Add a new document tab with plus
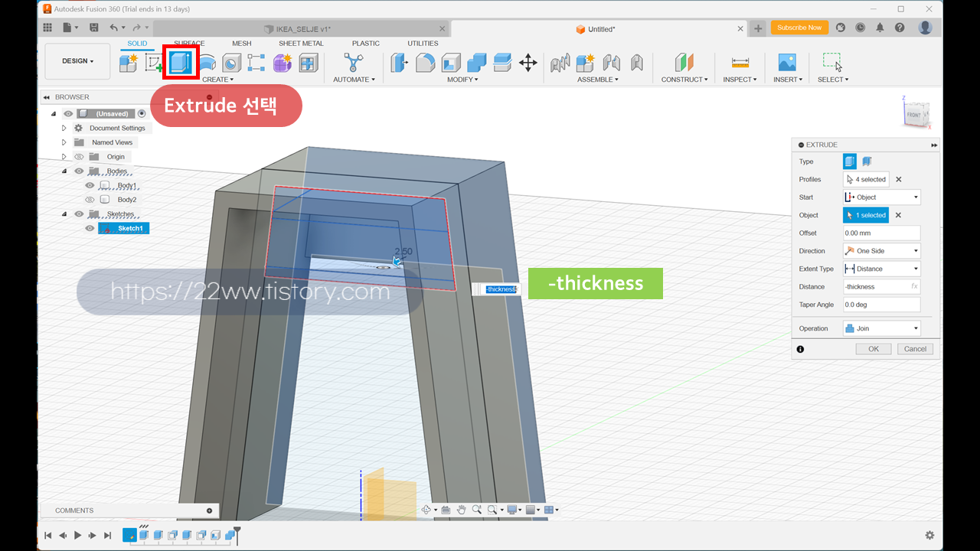Image resolution: width=980 pixels, height=551 pixels. coord(758,29)
